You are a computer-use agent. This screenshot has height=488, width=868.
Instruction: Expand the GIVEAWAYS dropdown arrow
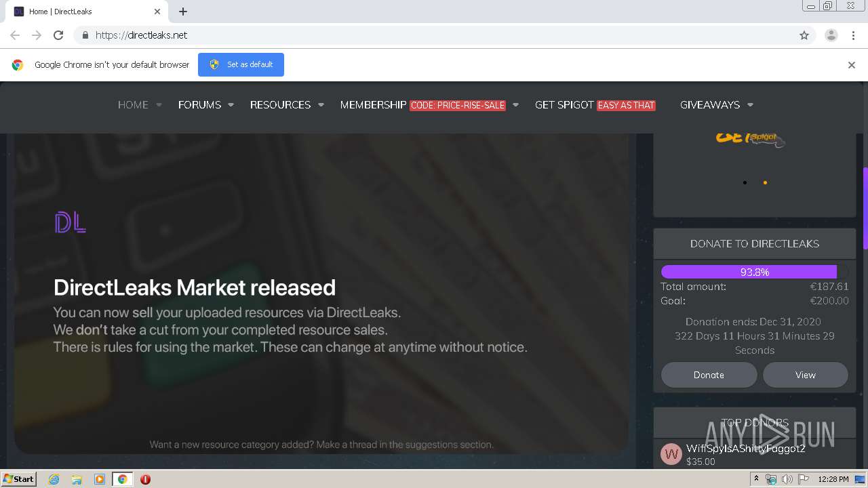751,105
